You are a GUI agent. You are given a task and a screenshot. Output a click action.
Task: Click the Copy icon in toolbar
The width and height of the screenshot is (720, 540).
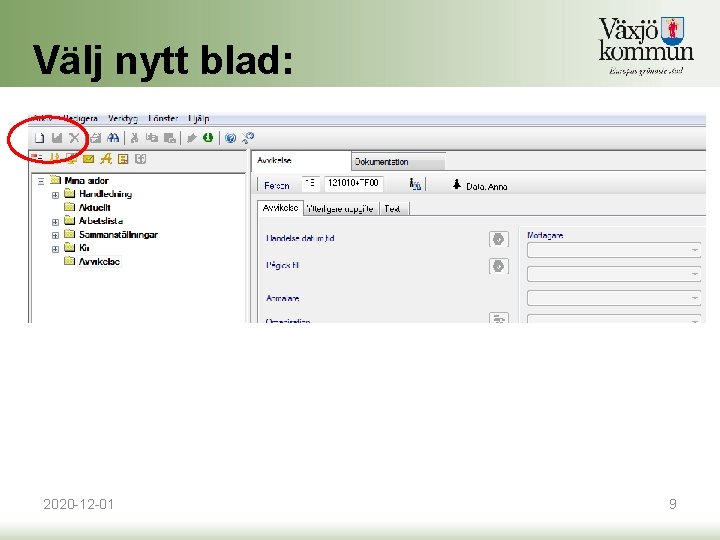click(x=152, y=138)
